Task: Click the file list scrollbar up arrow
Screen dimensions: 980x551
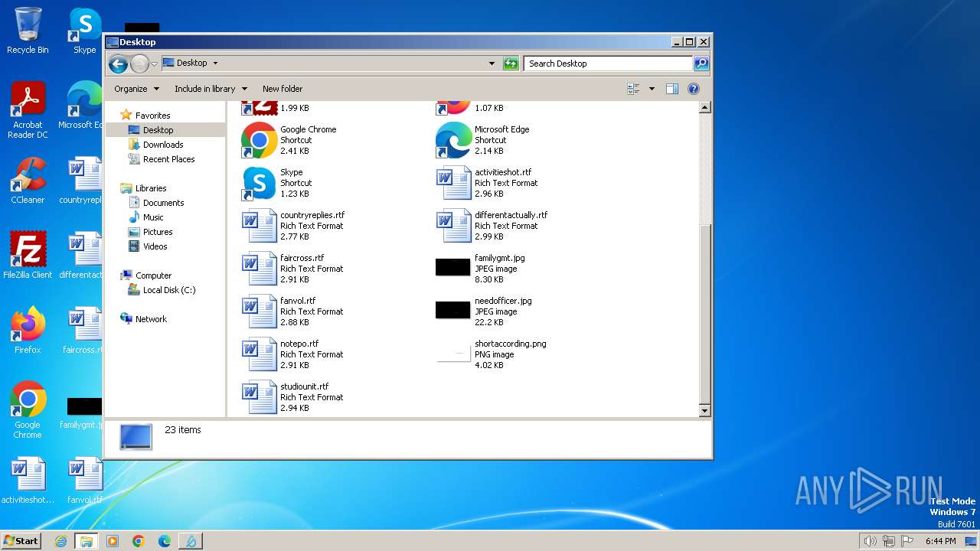Action: 705,108
